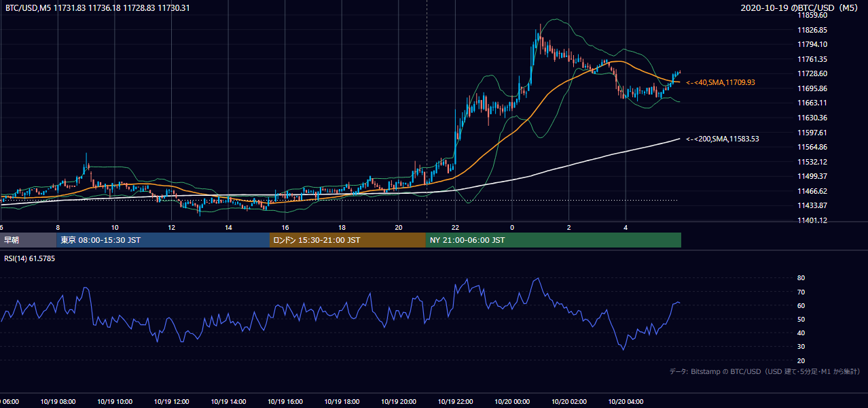
Task: Click RSI scale value 40
Action: click(x=801, y=333)
